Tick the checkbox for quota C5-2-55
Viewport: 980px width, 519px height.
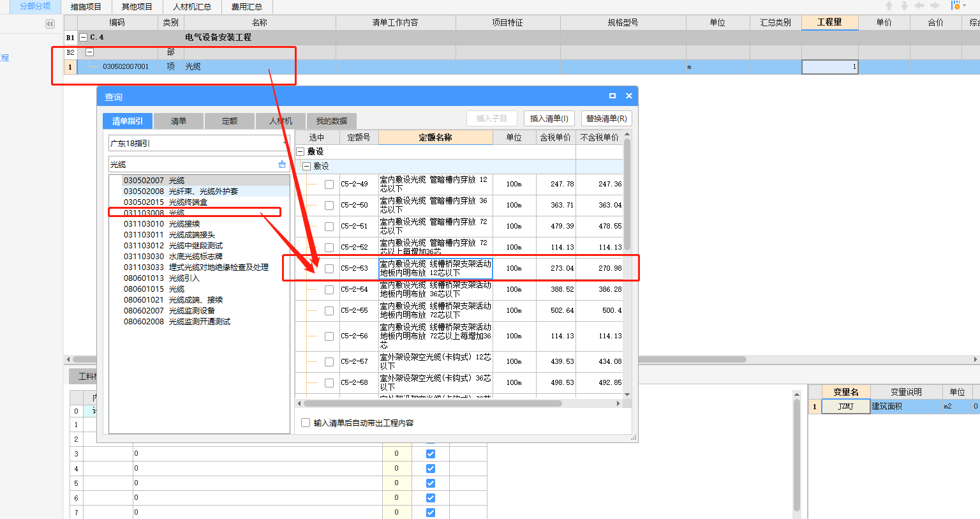(329, 311)
